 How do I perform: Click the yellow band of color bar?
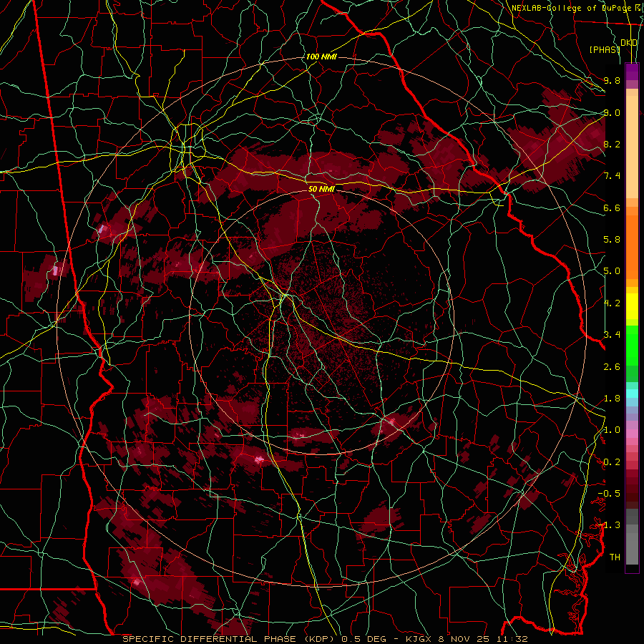point(632,306)
